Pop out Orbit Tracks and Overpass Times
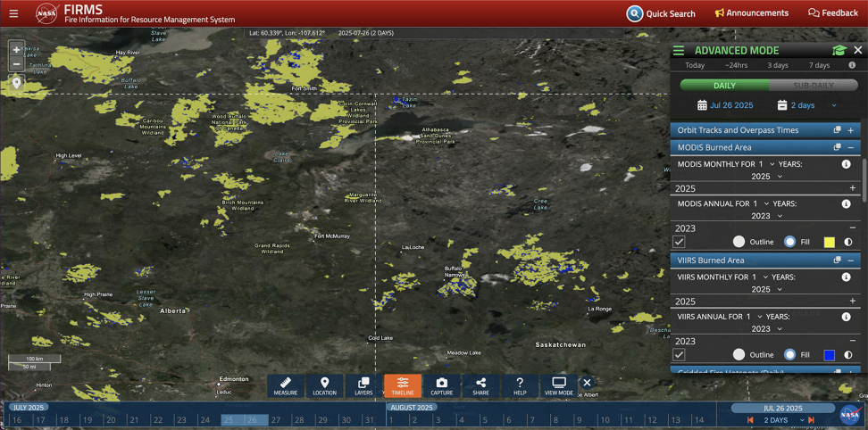Viewport: 868px width, 430px height. [838, 130]
